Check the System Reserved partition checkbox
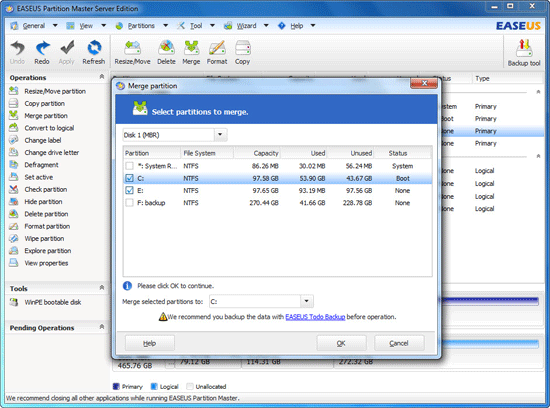 click(x=129, y=166)
